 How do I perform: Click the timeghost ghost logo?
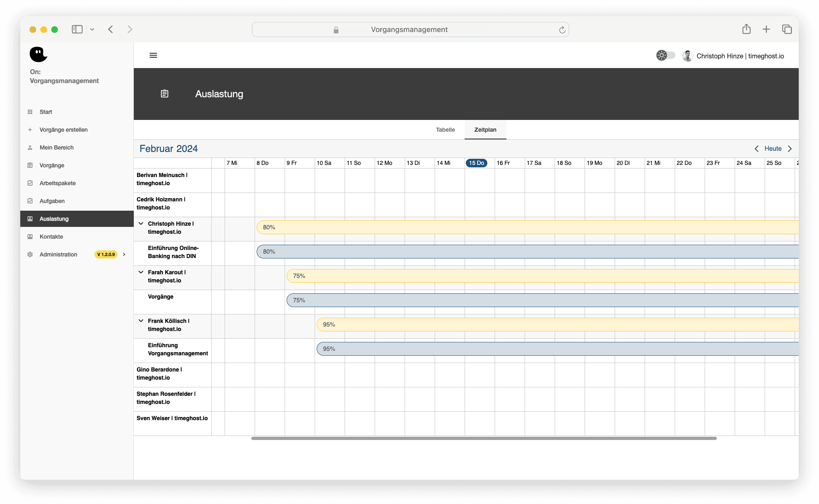point(39,54)
